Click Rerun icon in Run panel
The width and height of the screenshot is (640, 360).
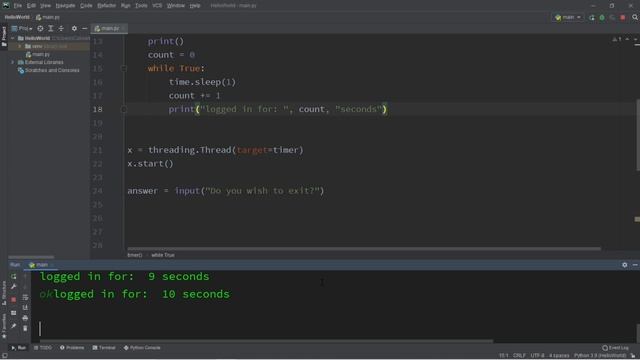[x=13, y=276]
